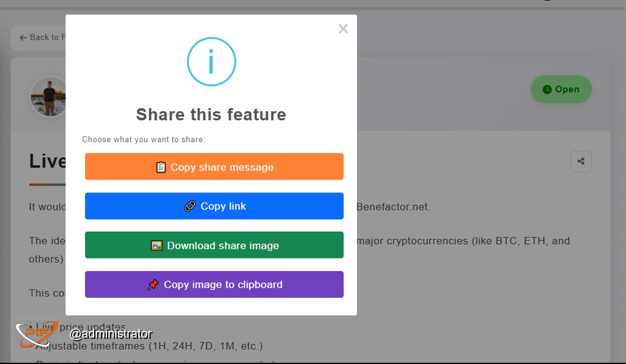Click the green Open status badge
Viewport: 626px width, 364px height.
(x=561, y=89)
